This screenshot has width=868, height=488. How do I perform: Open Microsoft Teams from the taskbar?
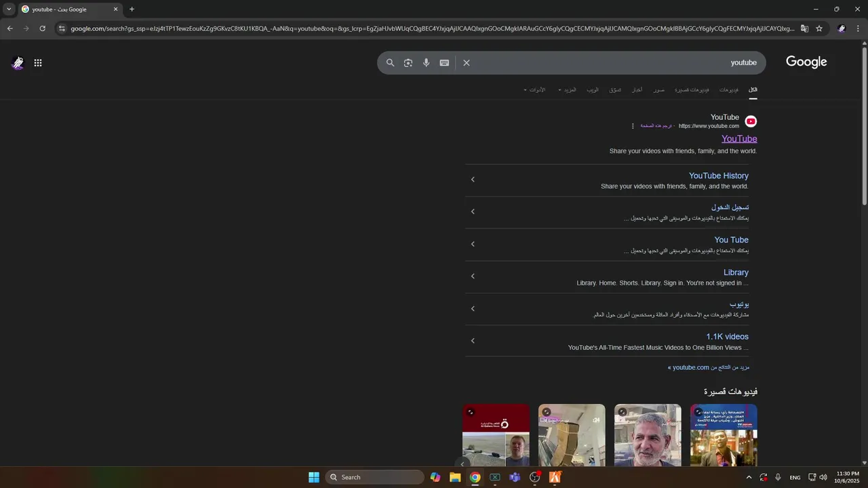coord(515,477)
